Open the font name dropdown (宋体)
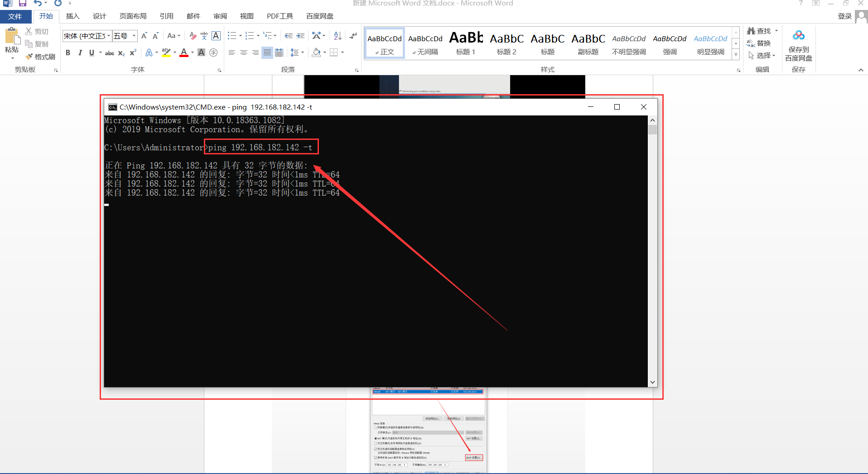This screenshot has height=474, width=868. pyautogui.click(x=109, y=36)
